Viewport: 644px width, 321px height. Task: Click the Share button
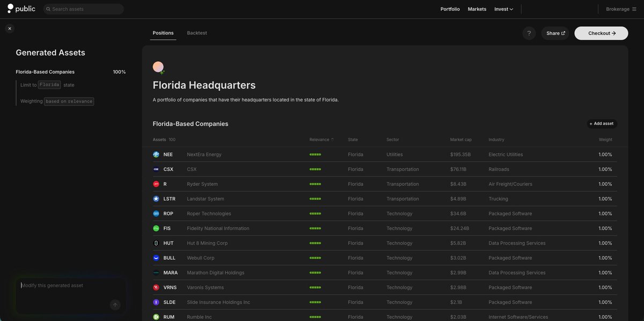tap(555, 33)
